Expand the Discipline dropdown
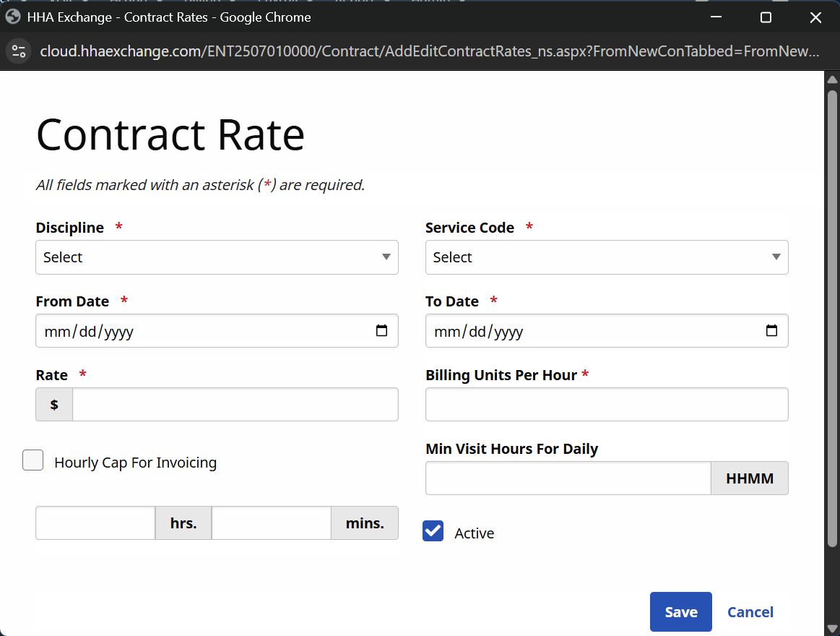 tap(217, 257)
